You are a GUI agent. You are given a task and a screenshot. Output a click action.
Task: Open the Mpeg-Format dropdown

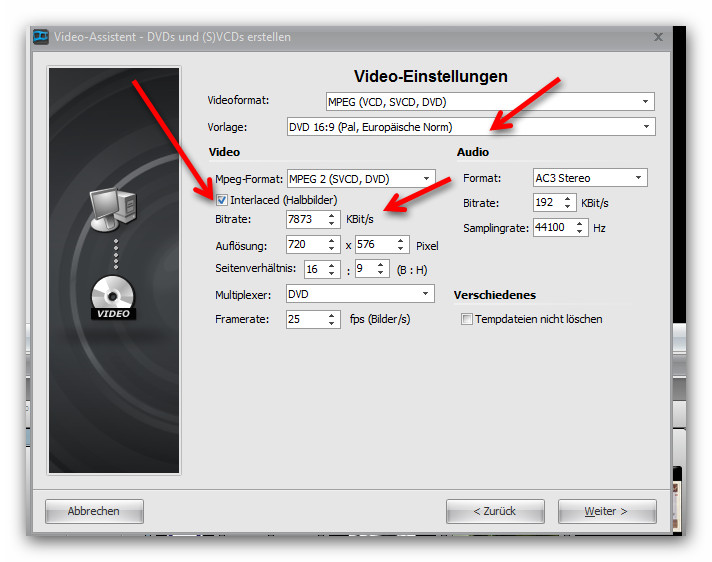426,179
